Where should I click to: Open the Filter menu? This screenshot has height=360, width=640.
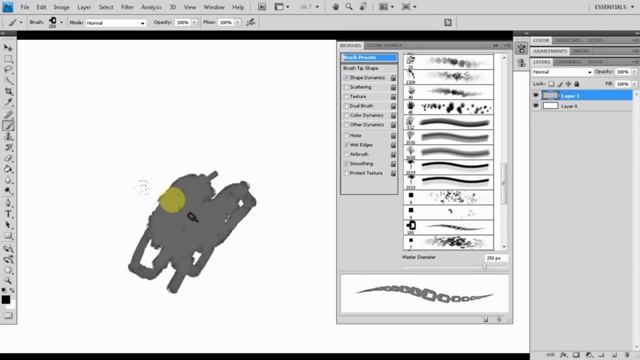point(127,7)
